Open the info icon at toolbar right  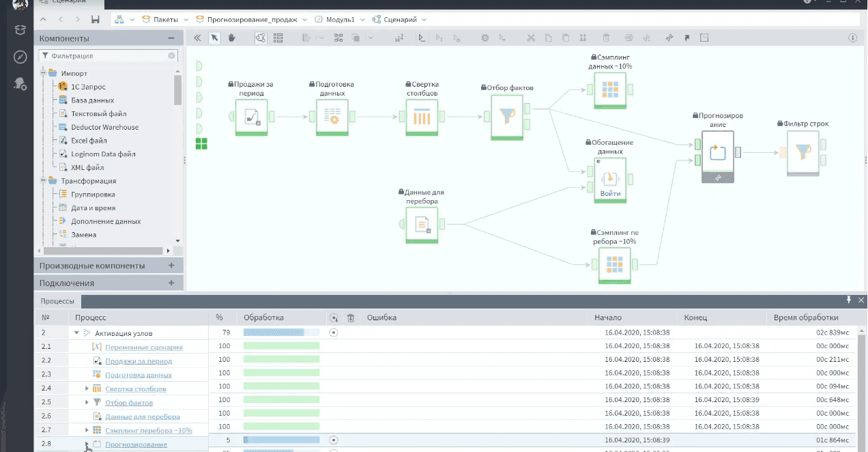point(852,38)
